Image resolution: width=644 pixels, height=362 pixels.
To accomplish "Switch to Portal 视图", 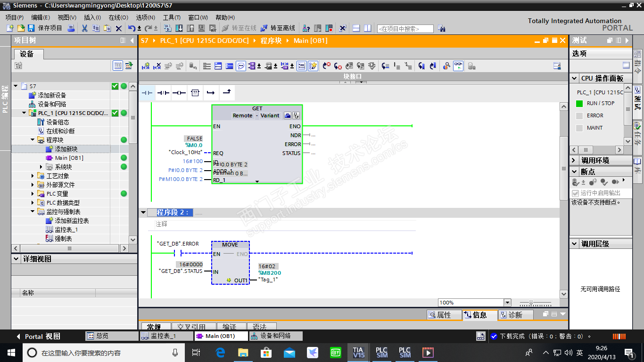I will pyautogui.click(x=39, y=337).
